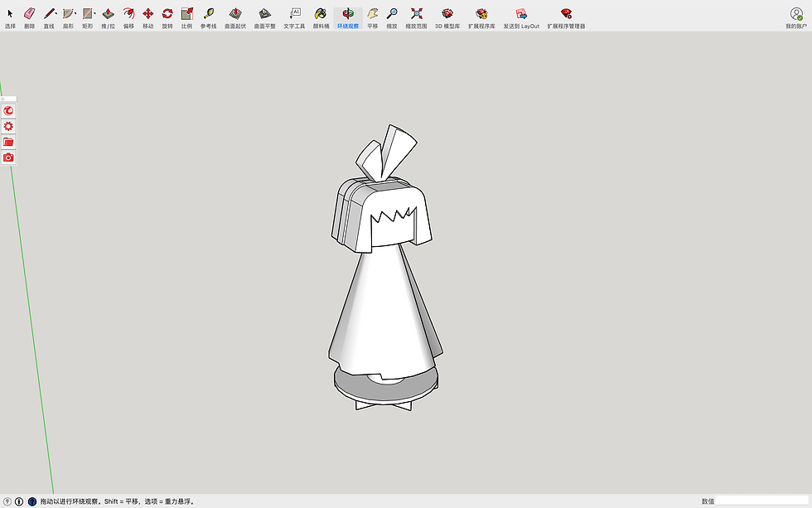Viewport: 812px width, 508px height.
Task: Click 发送到 LayOut button
Action: (521, 14)
